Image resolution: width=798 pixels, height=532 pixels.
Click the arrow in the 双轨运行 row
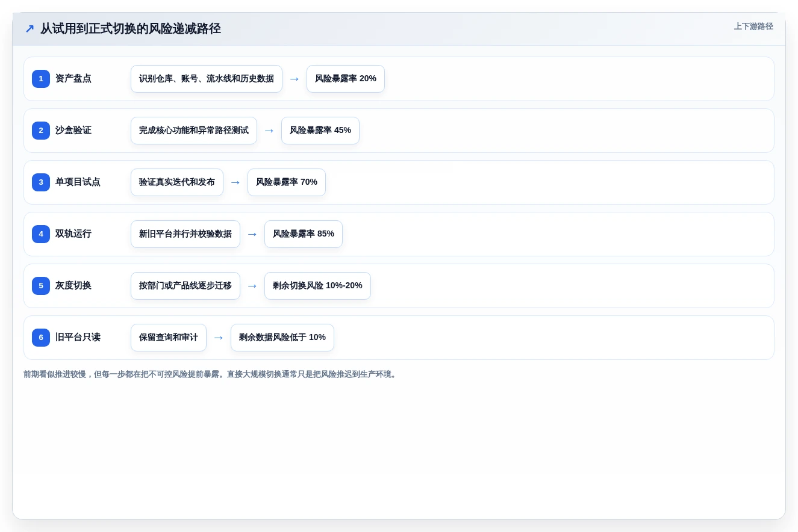pyautogui.click(x=252, y=234)
